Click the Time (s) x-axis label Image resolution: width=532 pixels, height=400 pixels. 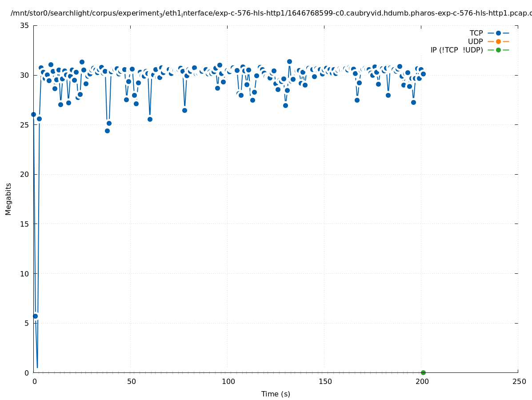tap(276, 394)
